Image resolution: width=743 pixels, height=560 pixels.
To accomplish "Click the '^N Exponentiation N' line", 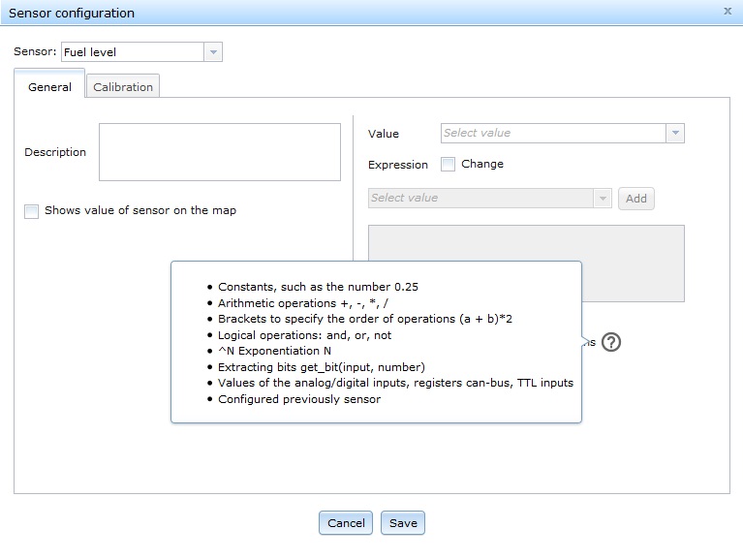I will (274, 351).
